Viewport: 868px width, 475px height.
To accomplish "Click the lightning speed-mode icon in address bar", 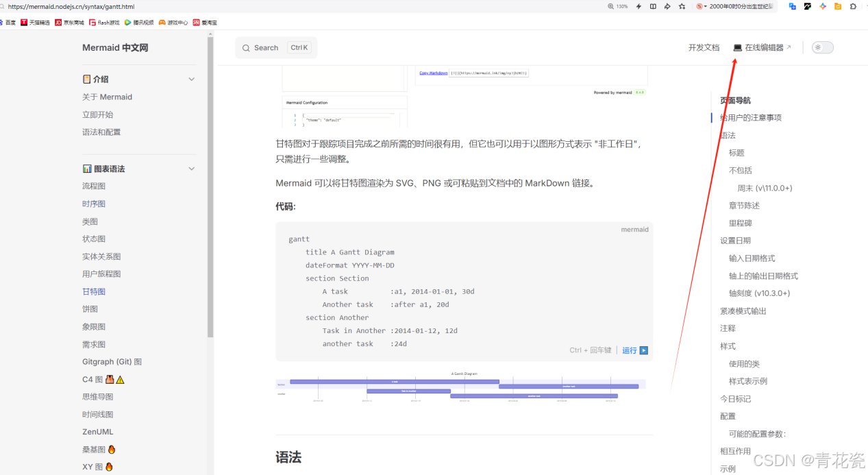I will coord(638,6).
